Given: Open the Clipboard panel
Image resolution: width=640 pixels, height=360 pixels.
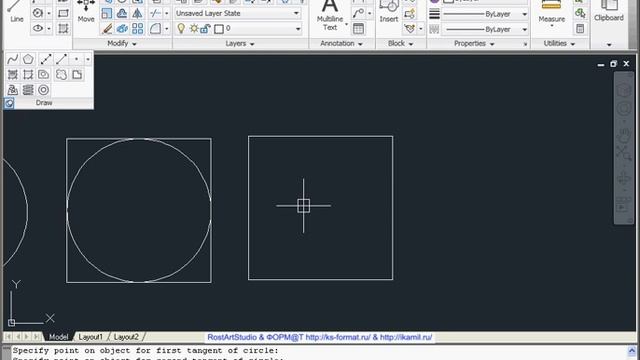Looking at the screenshot, I should (609, 11).
